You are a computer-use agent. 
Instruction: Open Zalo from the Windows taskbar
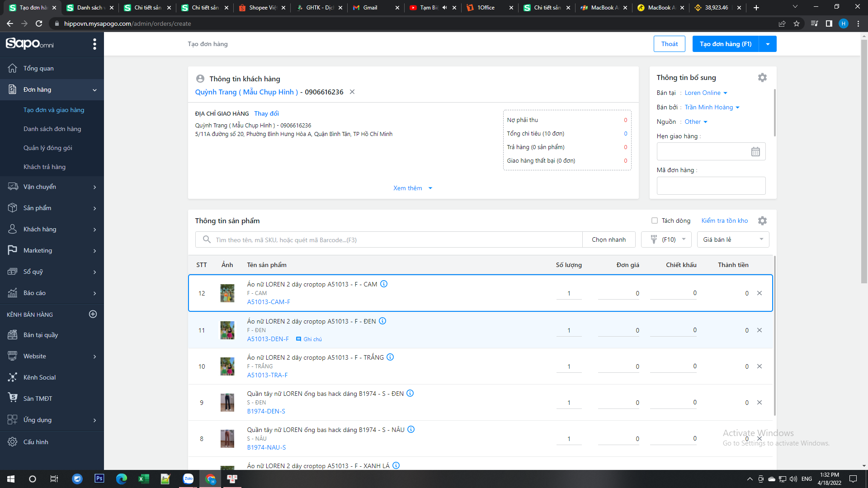pos(188,479)
